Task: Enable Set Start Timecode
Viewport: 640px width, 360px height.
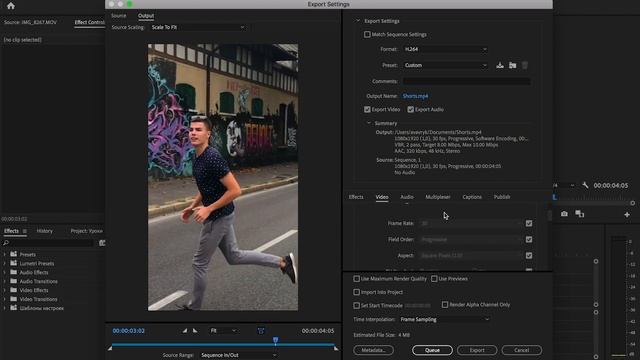Action: 356,305
